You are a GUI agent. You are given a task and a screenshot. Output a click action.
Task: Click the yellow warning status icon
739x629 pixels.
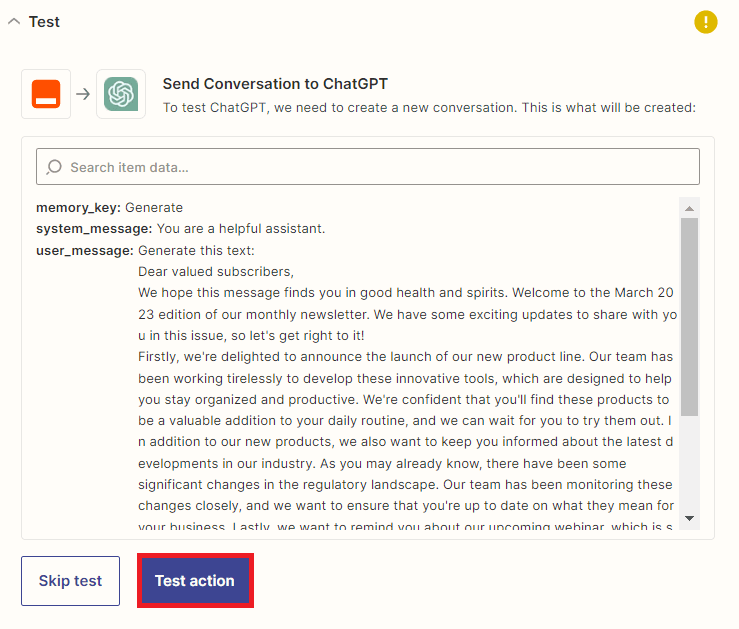coord(706,22)
